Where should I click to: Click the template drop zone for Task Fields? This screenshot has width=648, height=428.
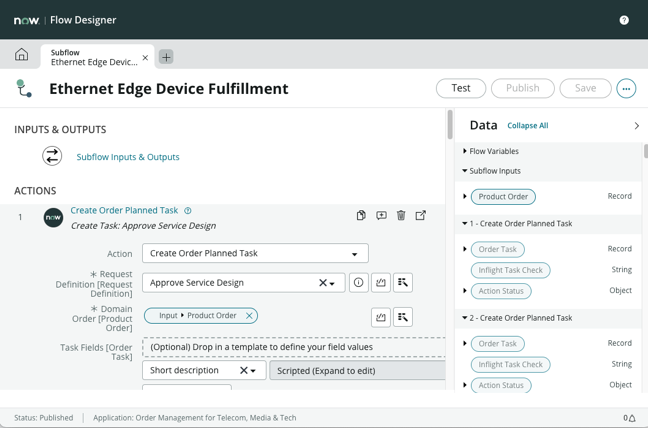(294, 347)
